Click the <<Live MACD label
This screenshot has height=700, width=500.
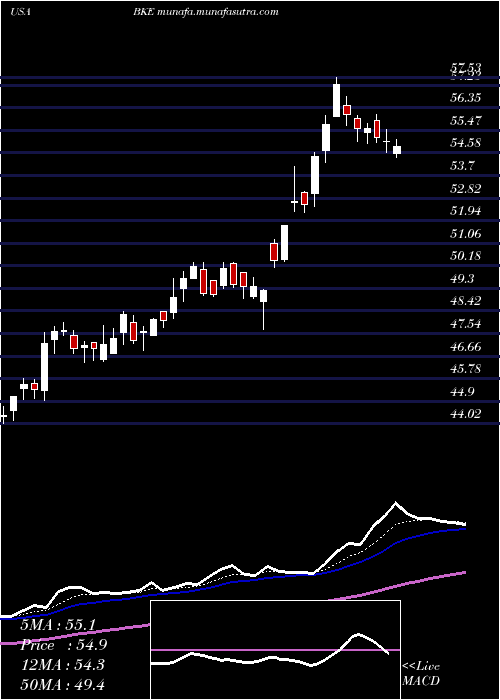pyautogui.click(x=421, y=674)
